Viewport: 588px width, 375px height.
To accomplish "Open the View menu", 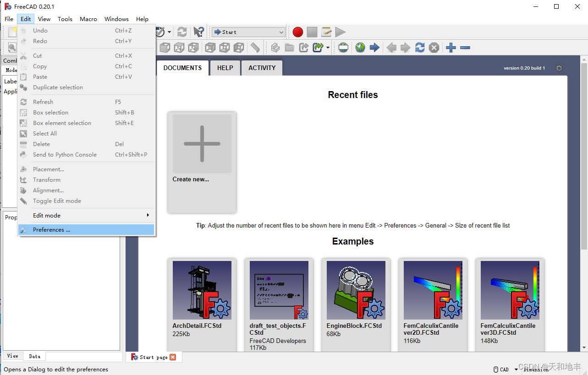I will click(x=44, y=19).
